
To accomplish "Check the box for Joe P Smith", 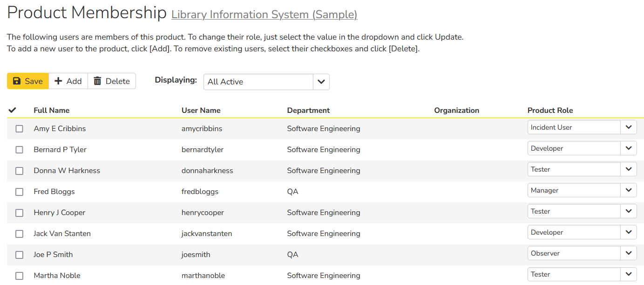I will pos(19,255).
